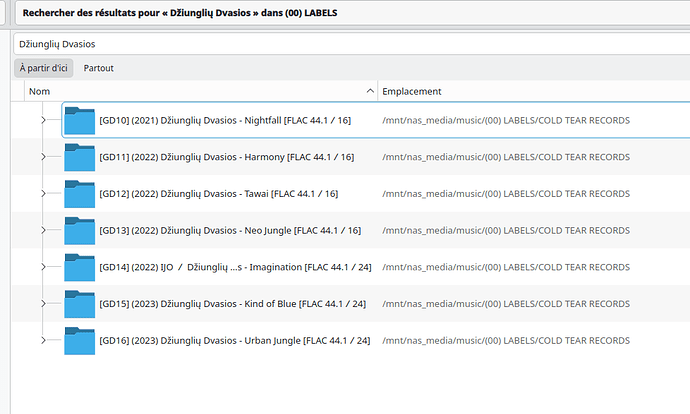Image resolution: width=690 pixels, height=414 pixels.
Task: Click the location path of Urban Jungle row
Action: tap(506, 340)
